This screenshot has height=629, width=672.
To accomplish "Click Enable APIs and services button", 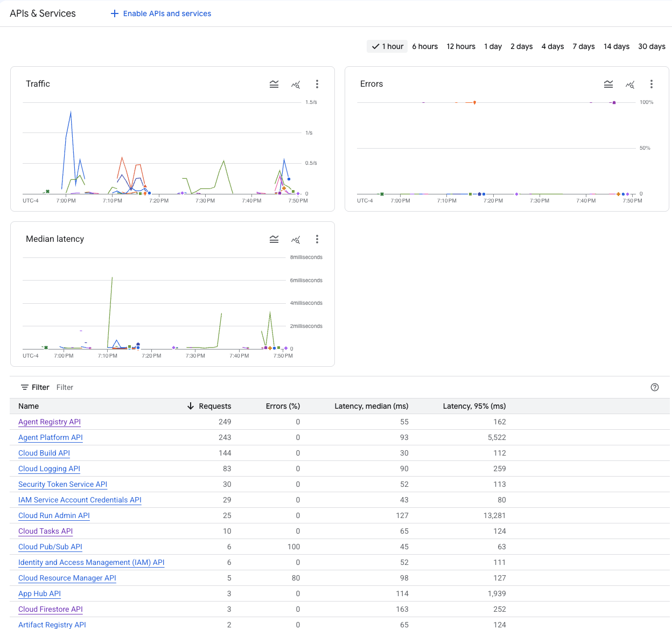I will click(161, 13).
